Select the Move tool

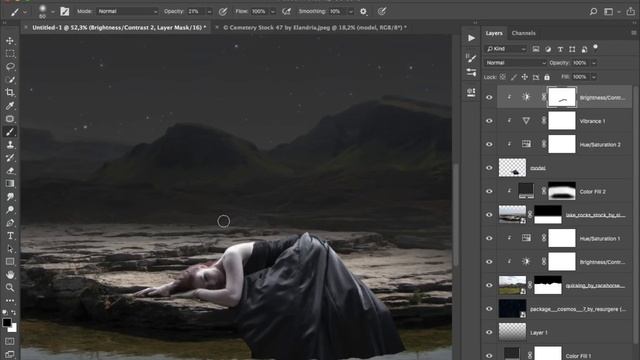(x=10, y=40)
